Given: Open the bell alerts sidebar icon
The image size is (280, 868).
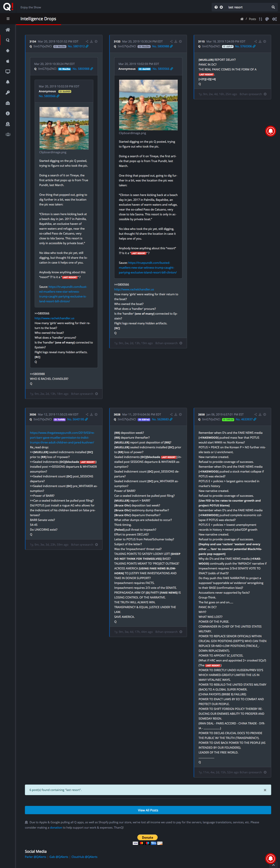Looking at the screenshot, I should coord(8,82).
